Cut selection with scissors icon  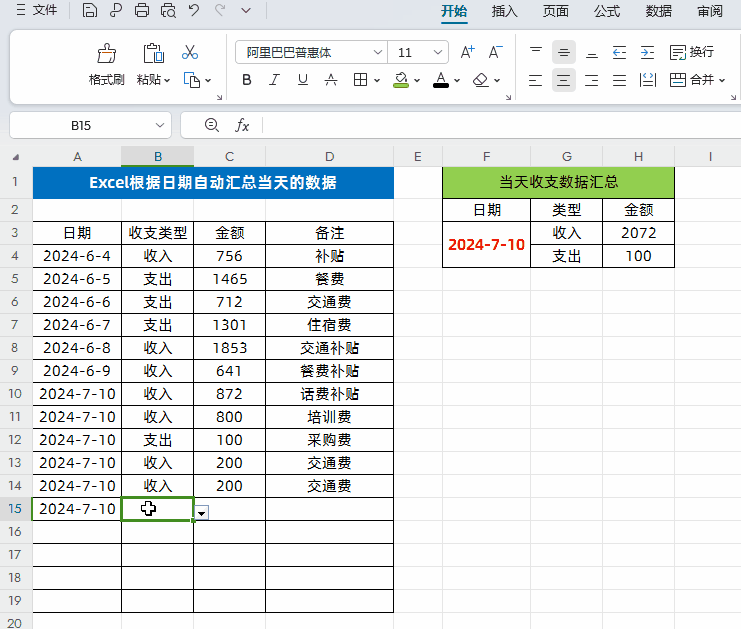point(190,52)
